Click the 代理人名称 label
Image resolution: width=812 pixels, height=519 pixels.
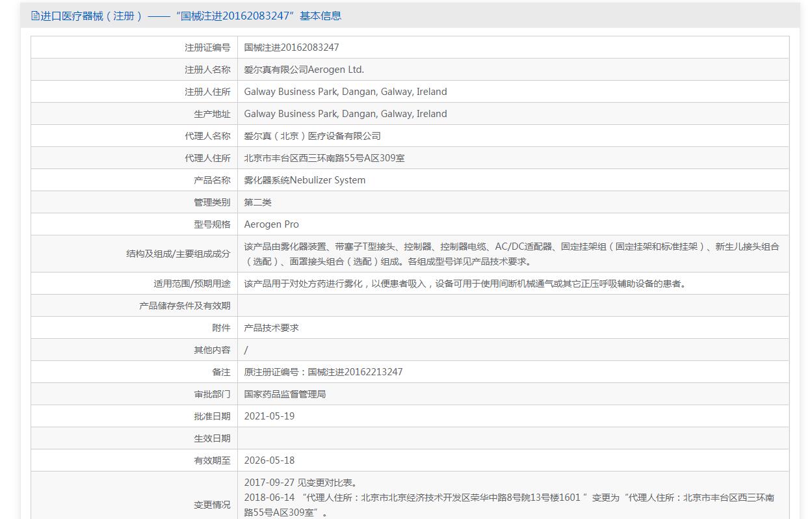click(207, 136)
